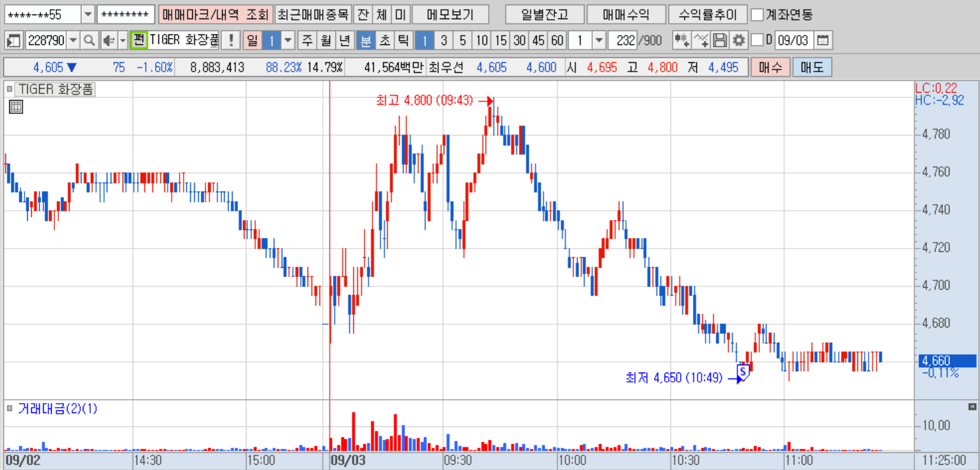This screenshot has height=470, width=980.
Task: Open the stock code 228790 dropdown arrow
Action: [73, 40]
